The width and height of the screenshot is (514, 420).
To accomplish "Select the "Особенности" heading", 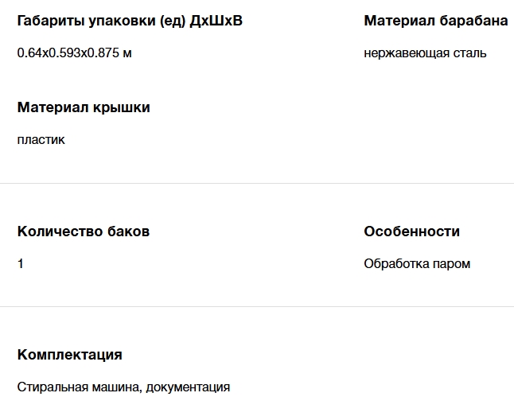I will point(411,231).
